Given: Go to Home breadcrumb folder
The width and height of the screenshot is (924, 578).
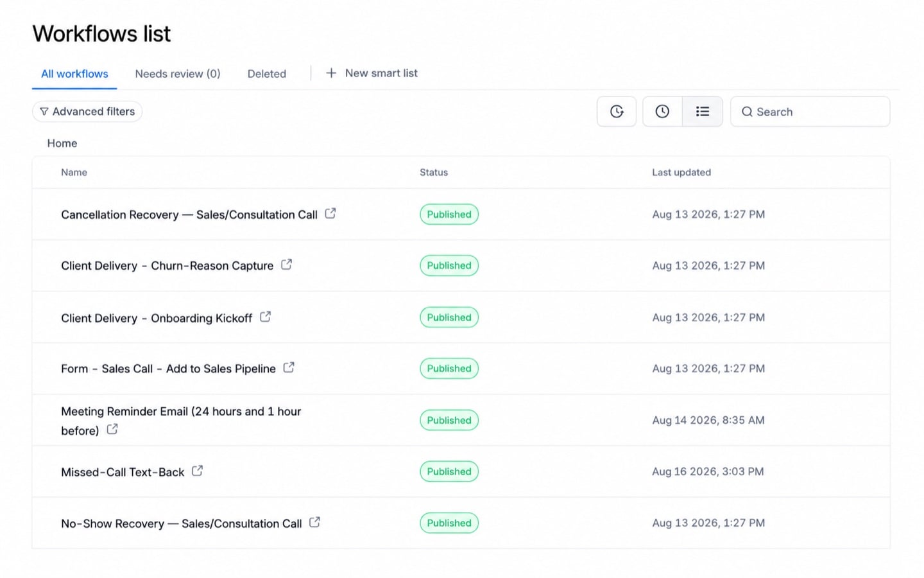Looking at the screenshot, I should 62,143.
